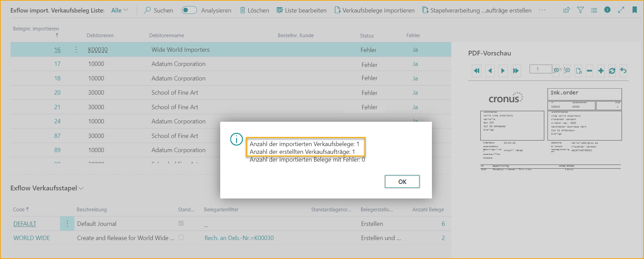Switch list layout via lines icon

click(594, 10)
